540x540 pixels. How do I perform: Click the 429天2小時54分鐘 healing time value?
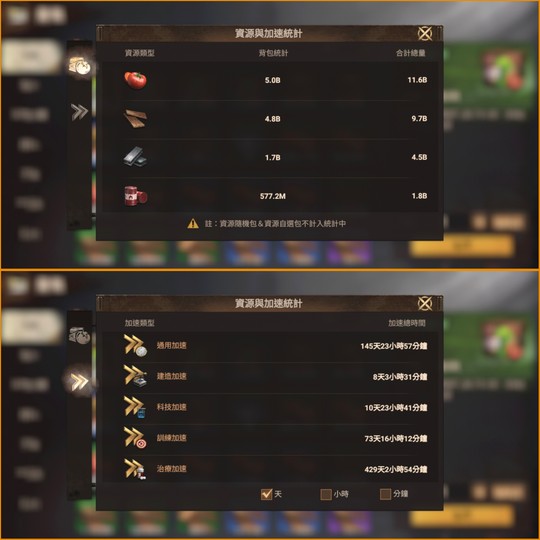coord(396,469)
